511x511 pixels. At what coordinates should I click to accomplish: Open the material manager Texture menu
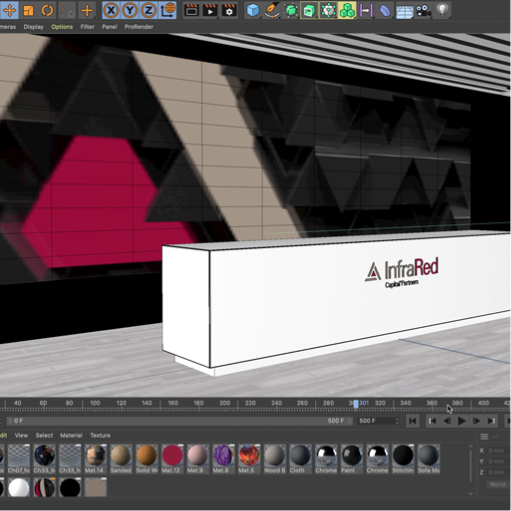pos(100,435)
